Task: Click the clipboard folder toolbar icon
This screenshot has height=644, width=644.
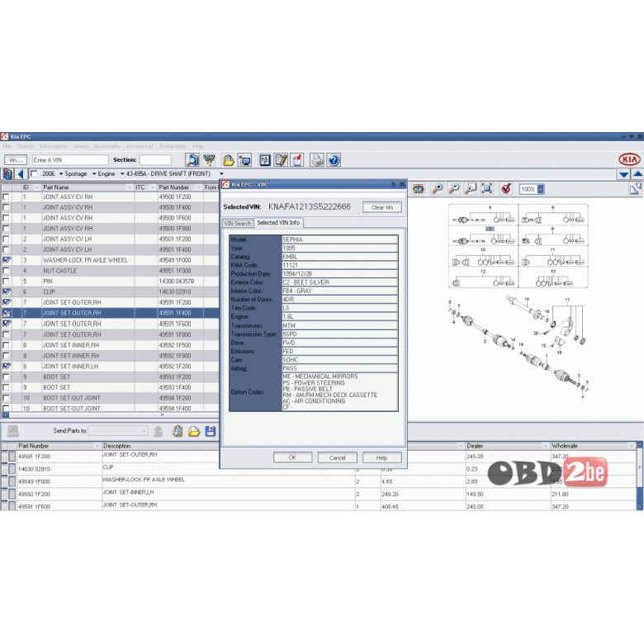Action: [228, 160]
